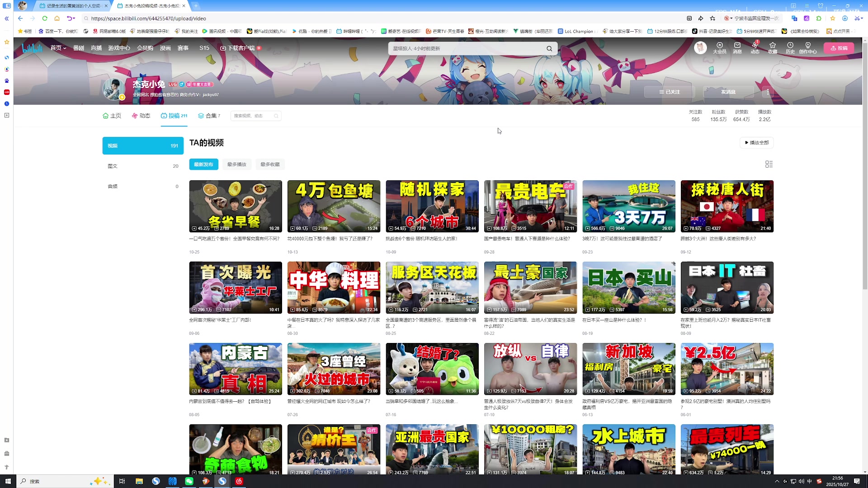This screenshot has width=868, height=488.
Task: Click the bilibili logo in the header
Action: [x=32, y=48]
